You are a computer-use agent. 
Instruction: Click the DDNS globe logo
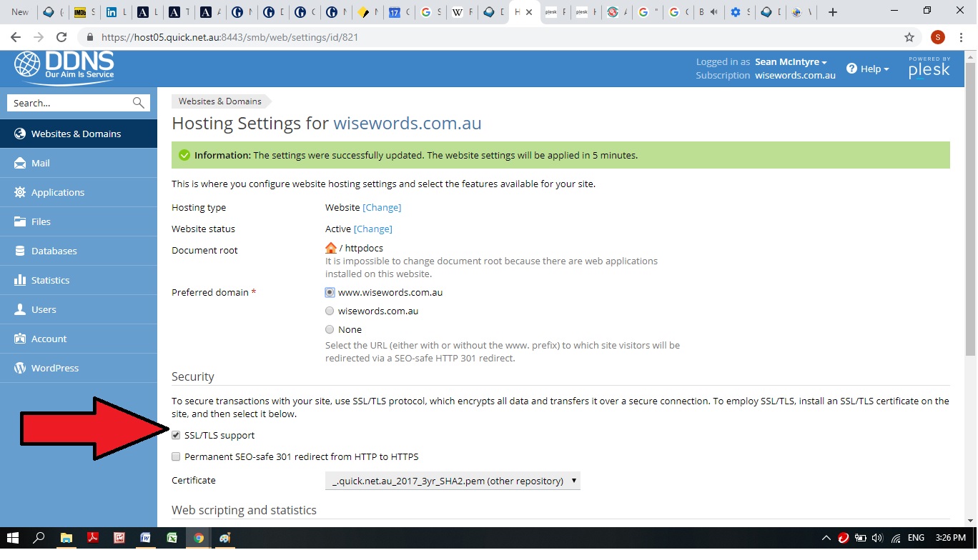pos(27,64)
